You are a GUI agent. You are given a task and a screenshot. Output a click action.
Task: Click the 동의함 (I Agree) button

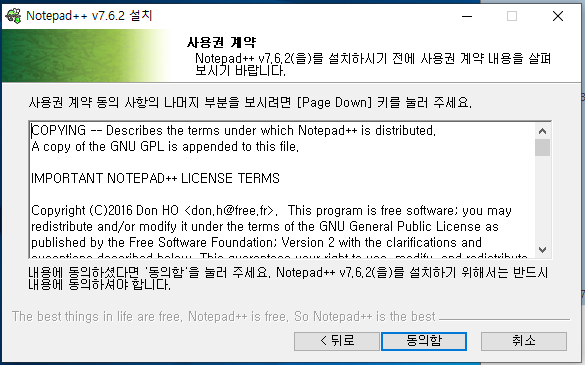point(424,341)
